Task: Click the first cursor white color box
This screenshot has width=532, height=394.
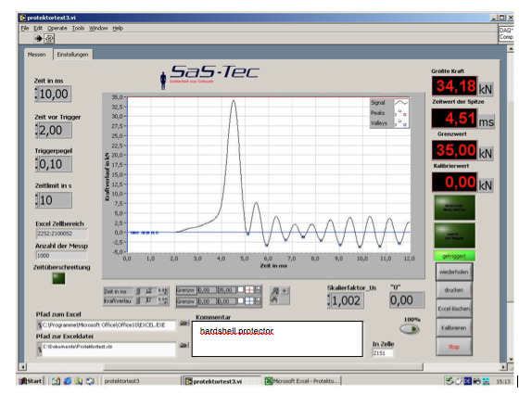Action: point(241,290)
